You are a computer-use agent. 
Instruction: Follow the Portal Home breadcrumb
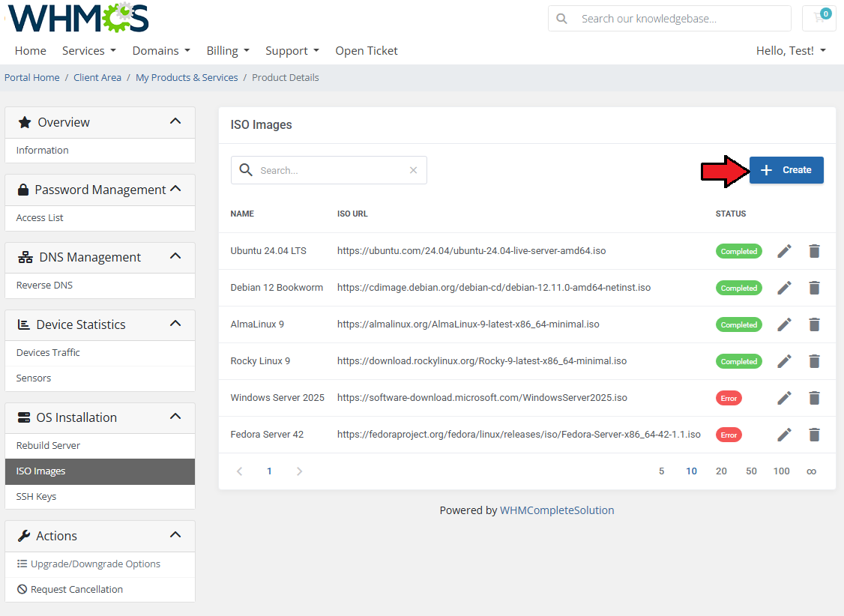click(x=31, y=77)
